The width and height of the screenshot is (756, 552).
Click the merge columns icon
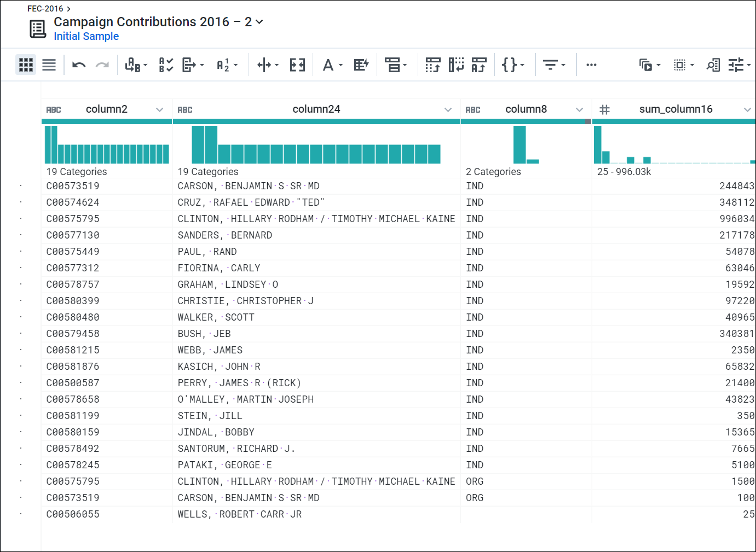point(297,65)
